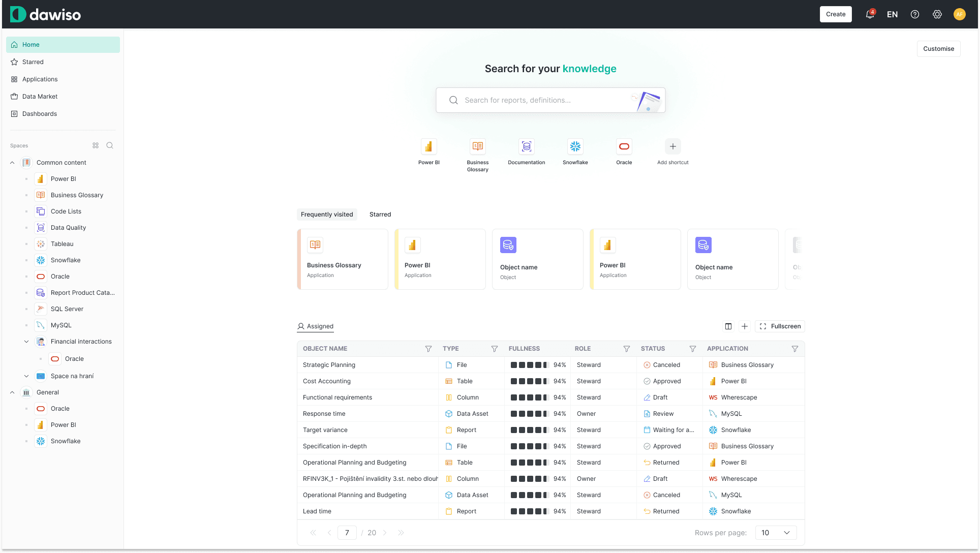Go to the next table page

385,533
